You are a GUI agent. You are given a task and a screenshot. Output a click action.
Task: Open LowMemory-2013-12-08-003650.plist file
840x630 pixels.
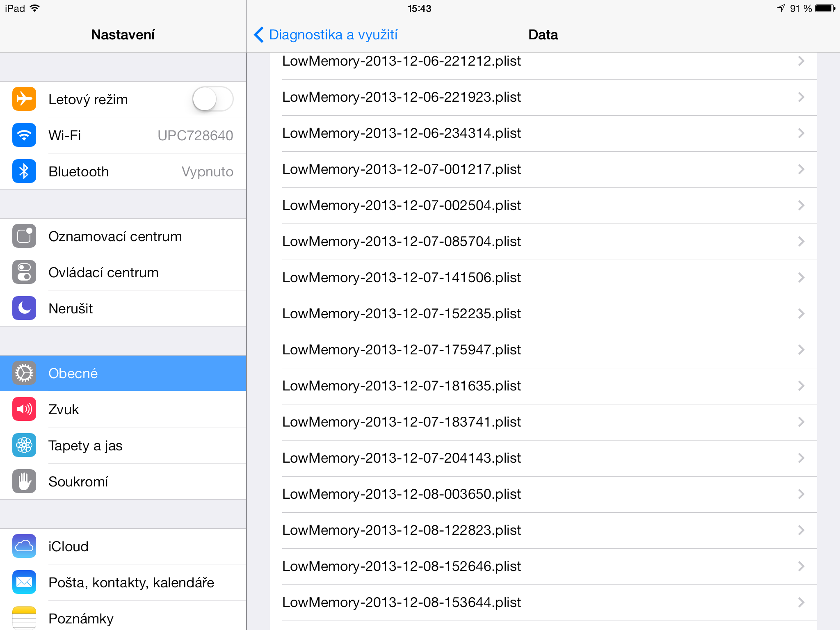pos(543,494)
